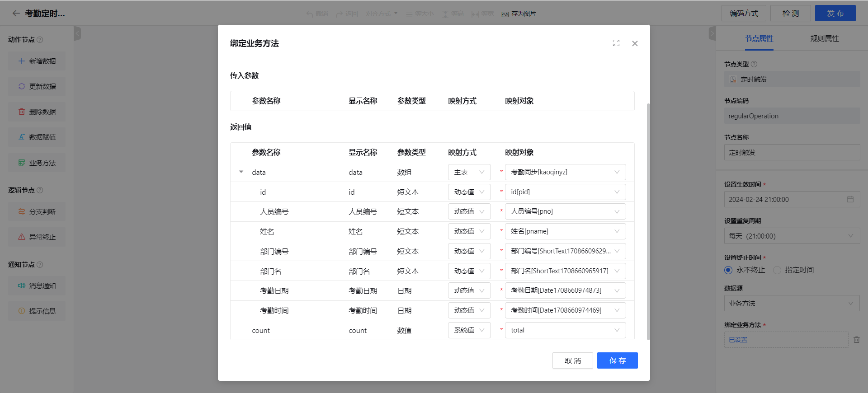The image size is (868, 393).
Task: Click the 异常终止 node
Action: (37, 237)
